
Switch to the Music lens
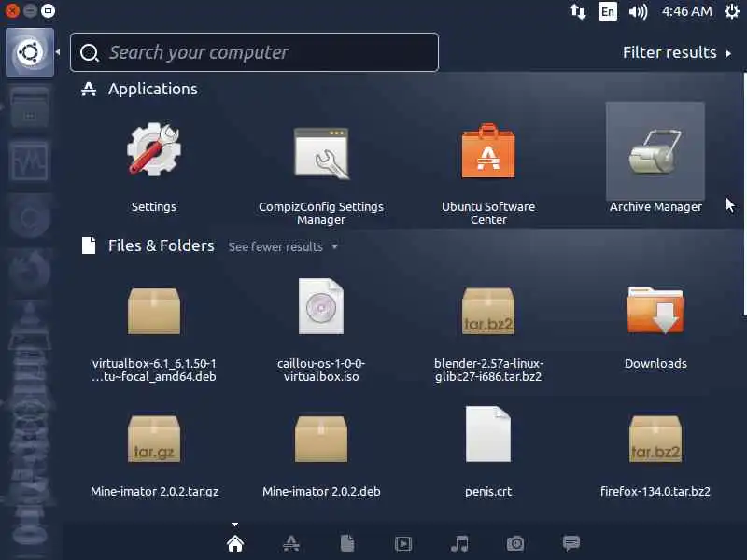[x=459, y=543]
